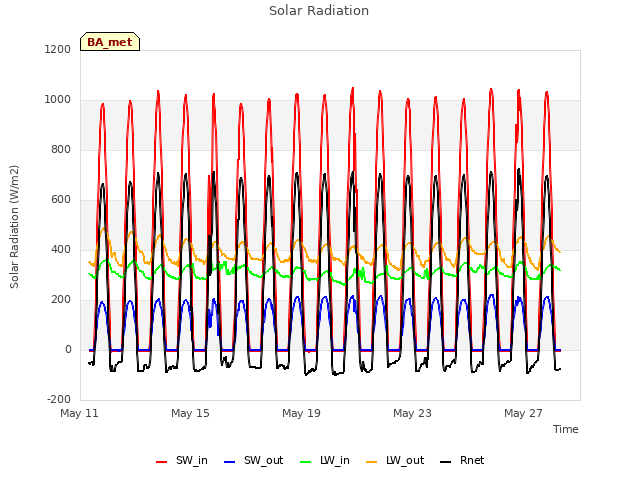Click the black Rnet legend swatch
The image size is (640, 480).
click(446, 462)
